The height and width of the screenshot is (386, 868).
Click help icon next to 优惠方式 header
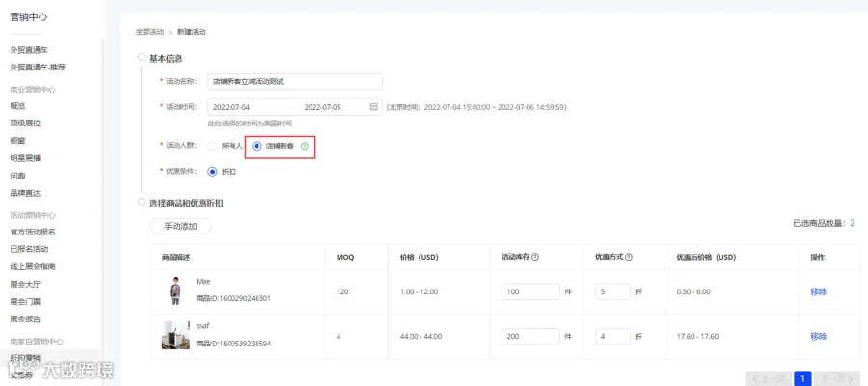tap(629, 258)
